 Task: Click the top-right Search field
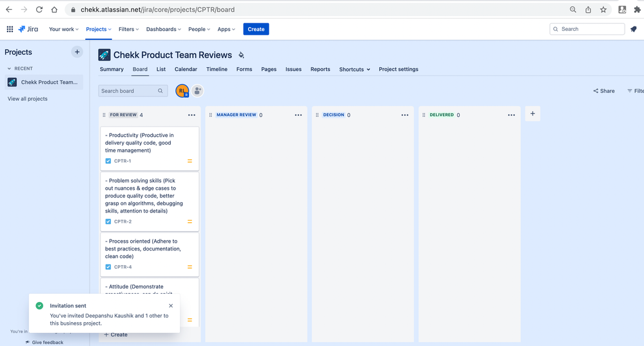coord(587,29)
